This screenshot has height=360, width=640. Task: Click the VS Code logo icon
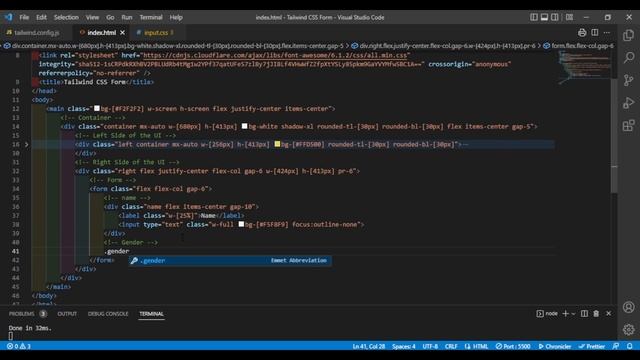(9, 17)
